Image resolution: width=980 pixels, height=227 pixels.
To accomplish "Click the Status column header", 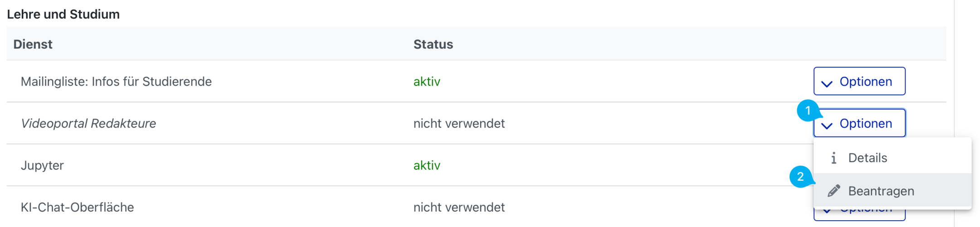I will pos(433,44).
